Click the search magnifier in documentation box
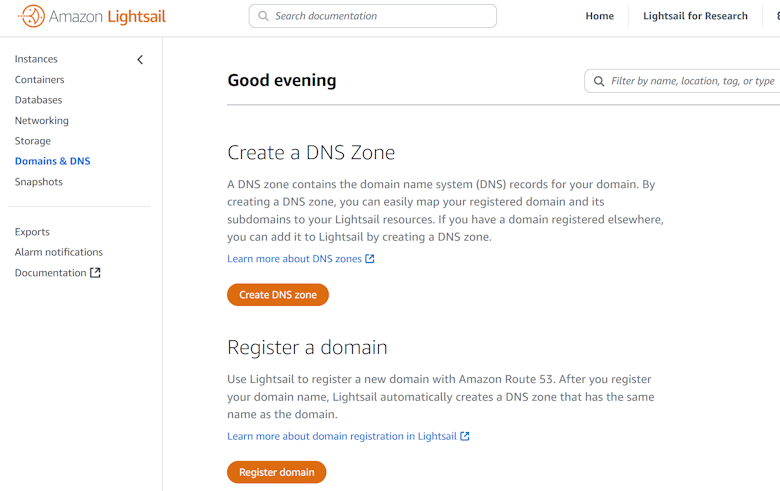Image resolution: width=780 pixels, height=491 pixels. (x=263, y=16)
